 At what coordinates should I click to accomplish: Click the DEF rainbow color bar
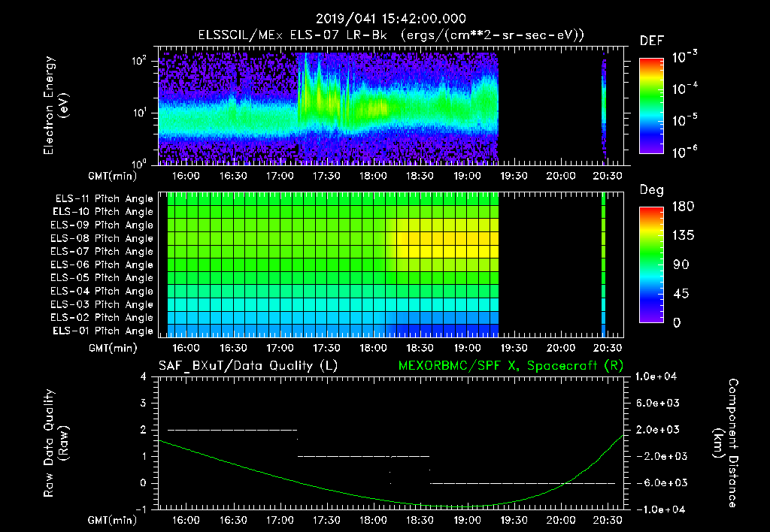pos(651,106)
